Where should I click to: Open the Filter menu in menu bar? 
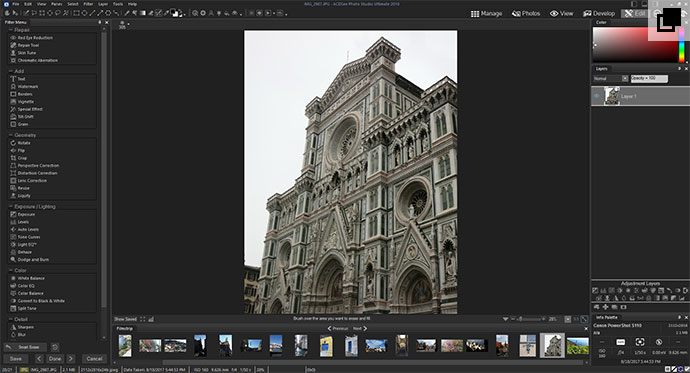pyautogui.click(x=88, y=4)
